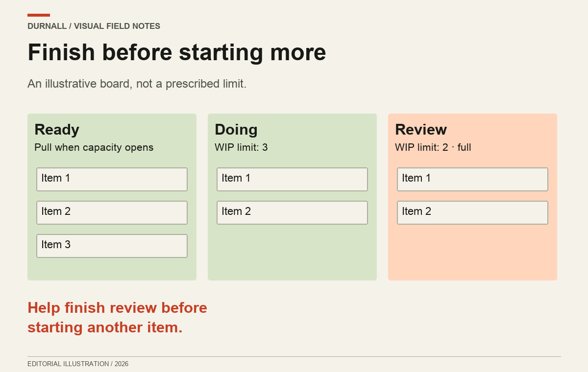The height and width of the screenshot is (372, 588).
Task: Select Item 1 card in Doing column
Action: (292, 179)
